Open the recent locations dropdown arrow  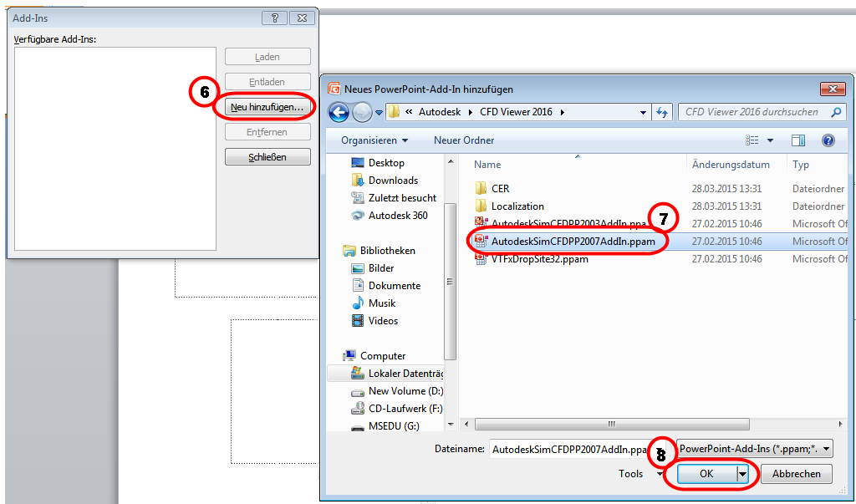[379, 113]
